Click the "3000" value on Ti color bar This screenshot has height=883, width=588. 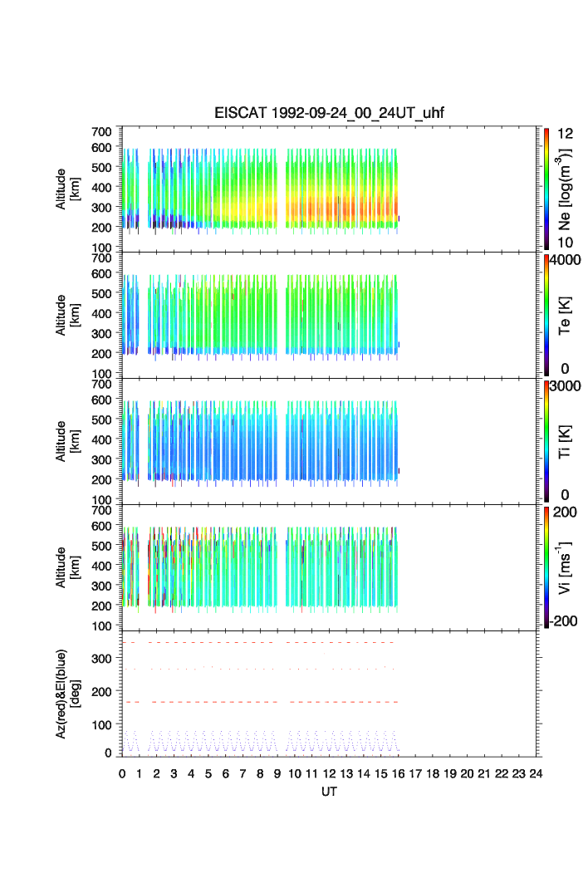click(565, 385)
